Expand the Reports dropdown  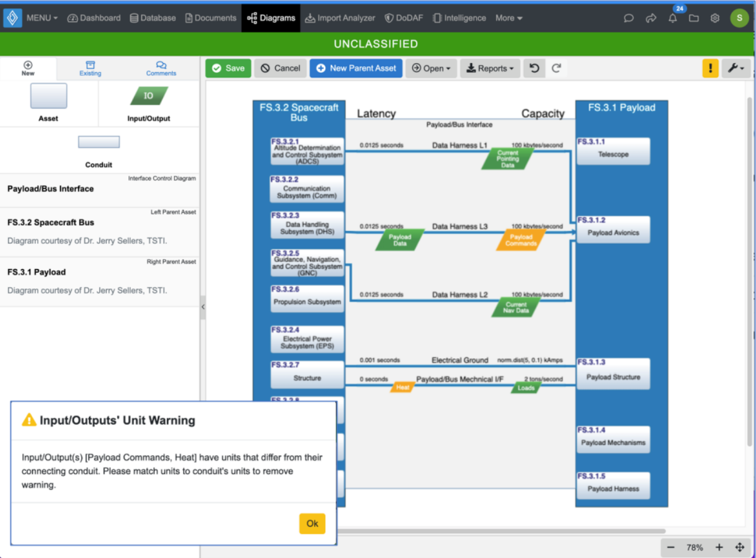[x=489, y=68]
